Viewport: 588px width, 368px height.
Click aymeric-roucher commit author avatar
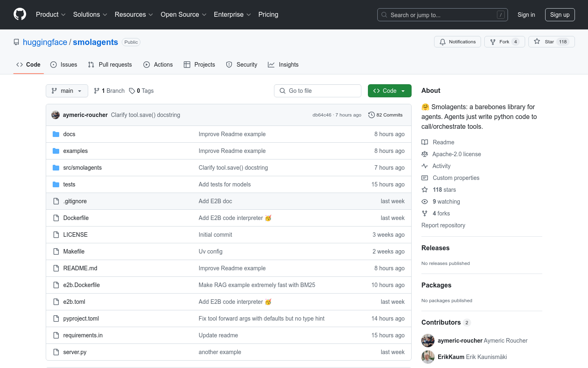click(x=56, y=115)
